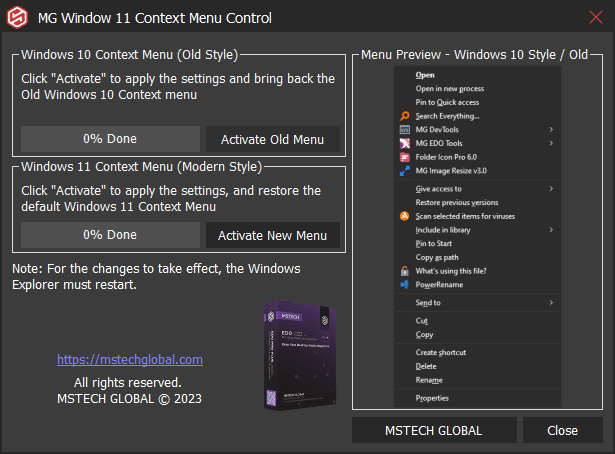Choose Copy as path entry
Image resolution: width=615 pixels, height=454 pixels.
tap(437, 257)
